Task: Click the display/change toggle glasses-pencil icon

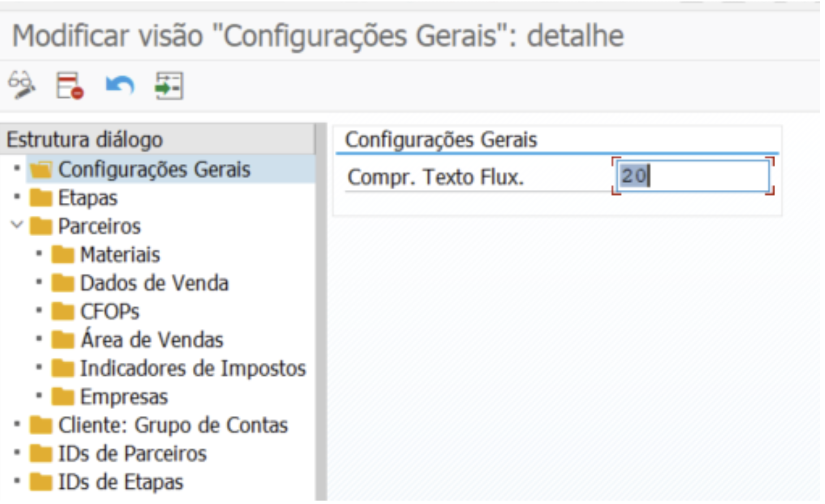Action: (x=21, y=85)
